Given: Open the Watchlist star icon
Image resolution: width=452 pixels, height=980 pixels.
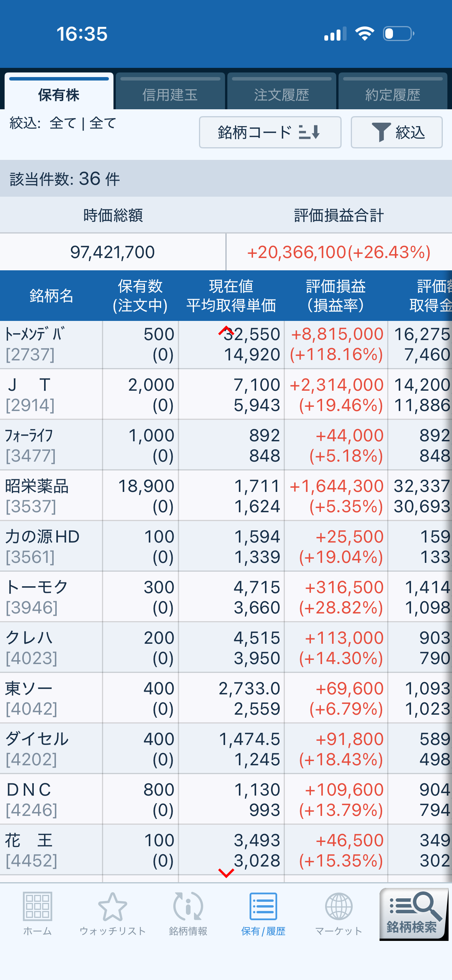Looking at the screenshot, I should (112, 906).
